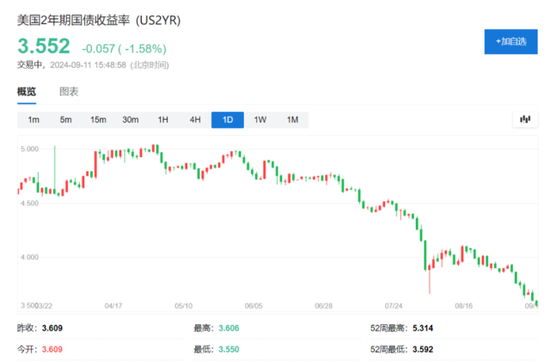Add US2YR to watchlist with +加自选
This screenshot has width=550, height=362.
[511, 42]
